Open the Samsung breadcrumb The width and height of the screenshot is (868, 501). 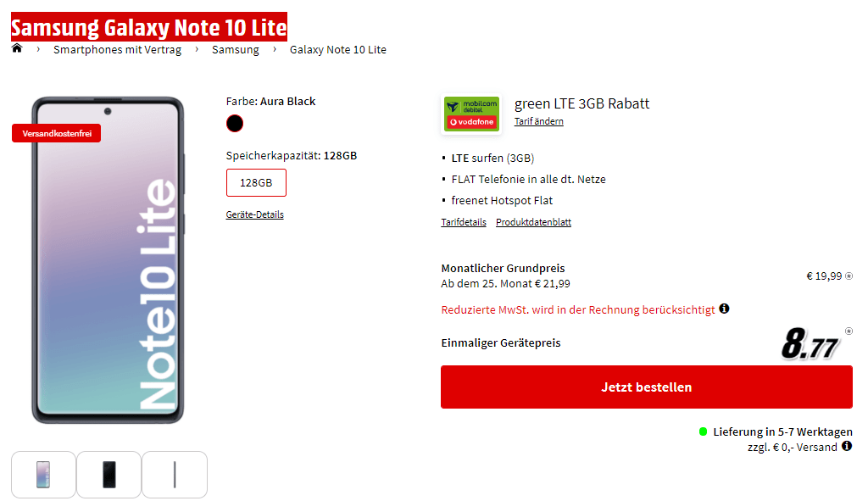[236, 50]
